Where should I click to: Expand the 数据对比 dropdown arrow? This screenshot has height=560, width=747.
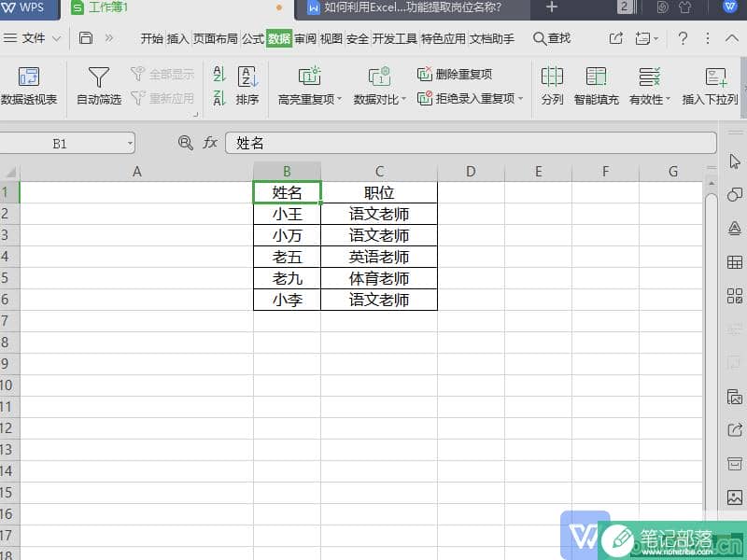click(404, 99)
